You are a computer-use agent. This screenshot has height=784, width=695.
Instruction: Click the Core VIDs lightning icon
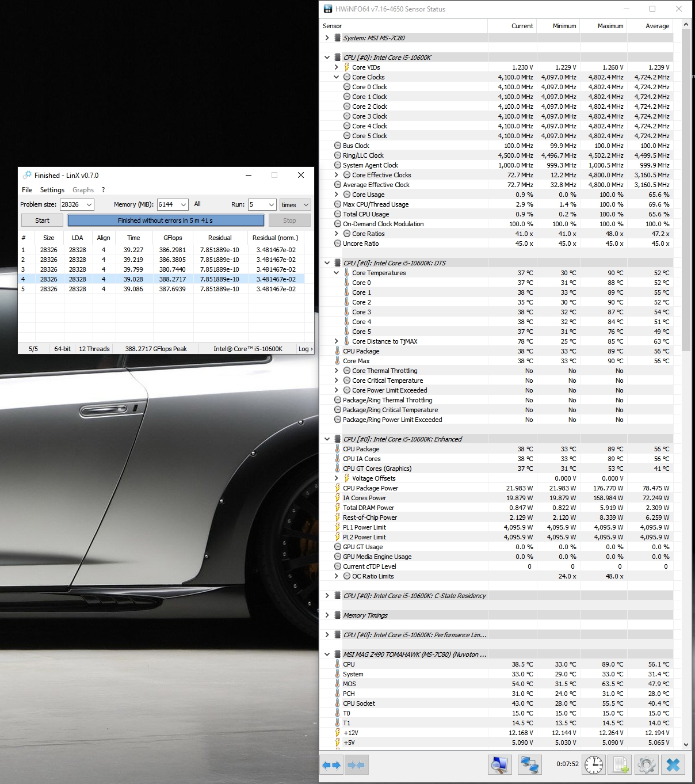[x=347, y=67]
